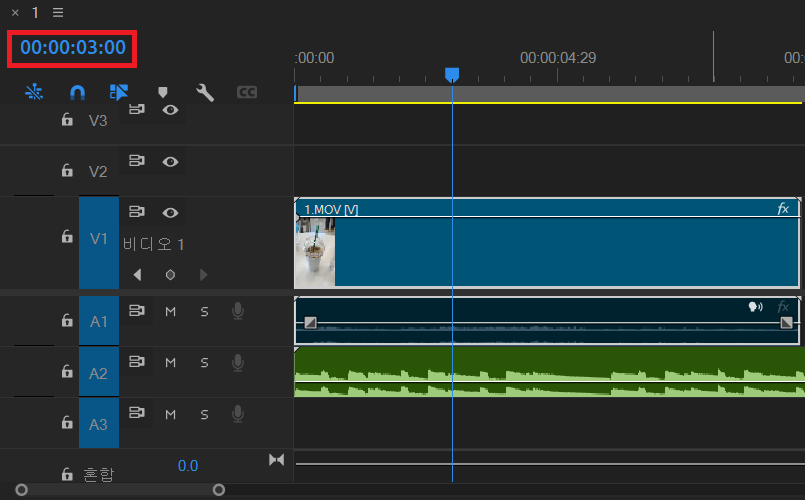Select the V2 track target label
The height and width of the screenshot is (500, 805).
tap(98, 171)
